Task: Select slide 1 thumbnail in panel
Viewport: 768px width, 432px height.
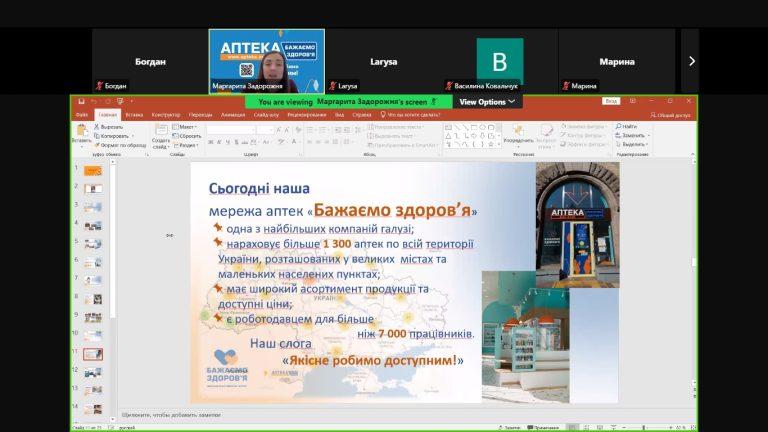Action: [x=93, y=170]
